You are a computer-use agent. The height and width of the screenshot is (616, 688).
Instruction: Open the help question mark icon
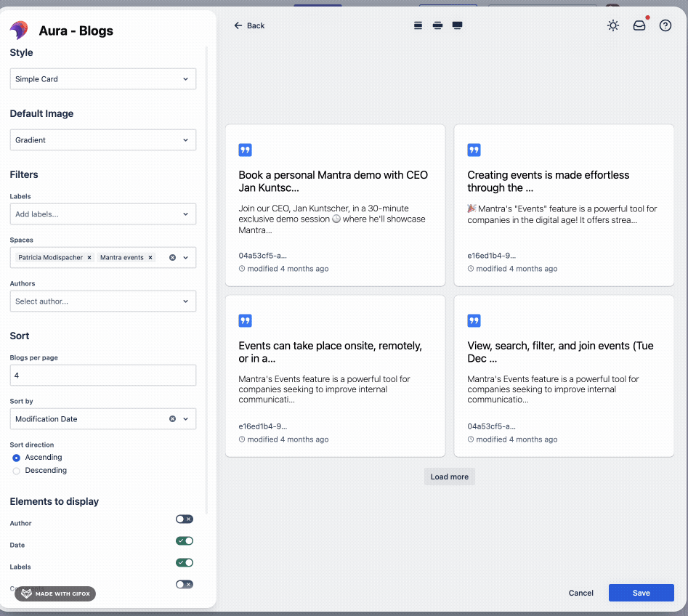pyautogui.click(x=665, y=25)
